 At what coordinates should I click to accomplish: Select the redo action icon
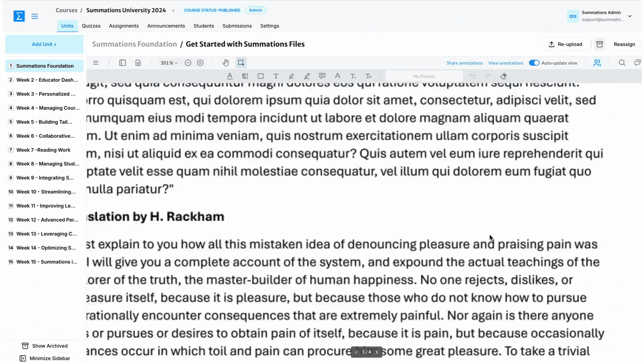(x=488, y=76)
